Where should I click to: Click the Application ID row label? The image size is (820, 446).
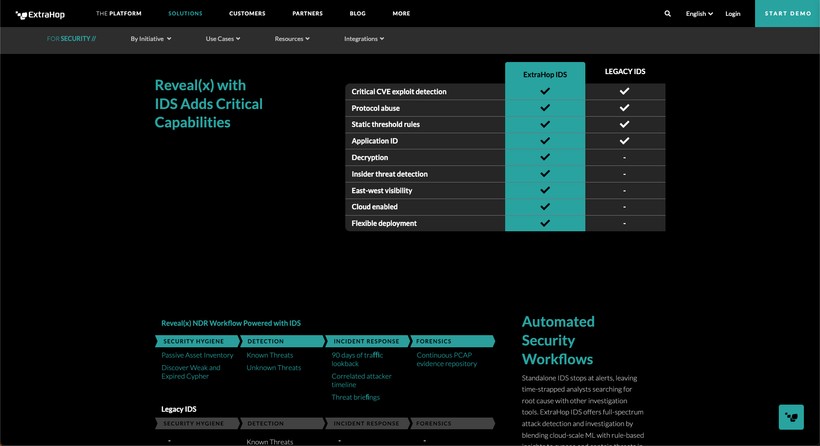(374, 141)
